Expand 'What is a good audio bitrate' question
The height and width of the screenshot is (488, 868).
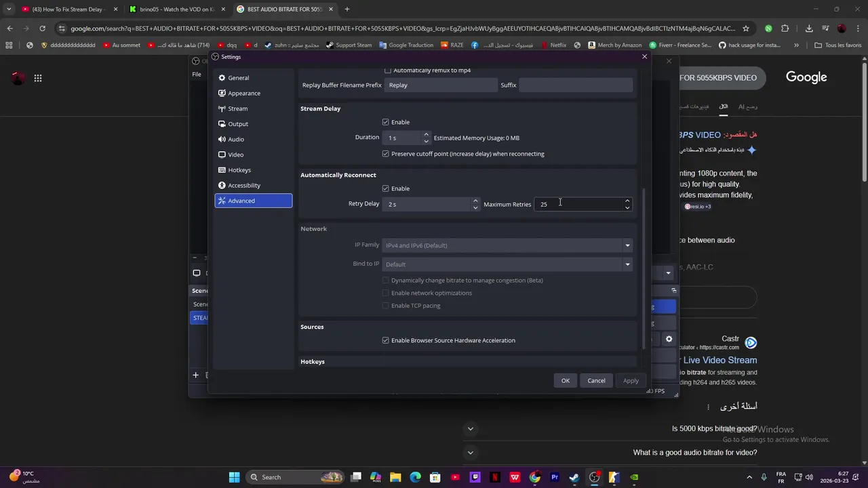pyautogui.click(x=471, y=453)
